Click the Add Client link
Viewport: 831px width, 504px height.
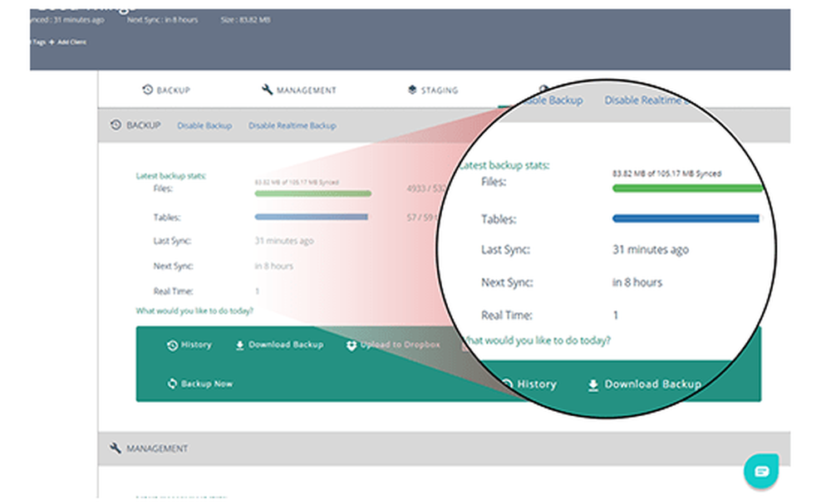(68, 42)
